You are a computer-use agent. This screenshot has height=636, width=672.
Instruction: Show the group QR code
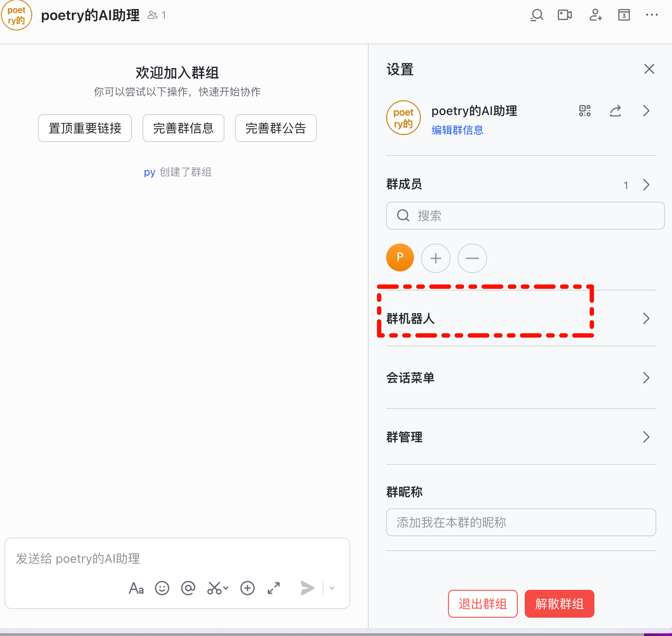(585, 111)
